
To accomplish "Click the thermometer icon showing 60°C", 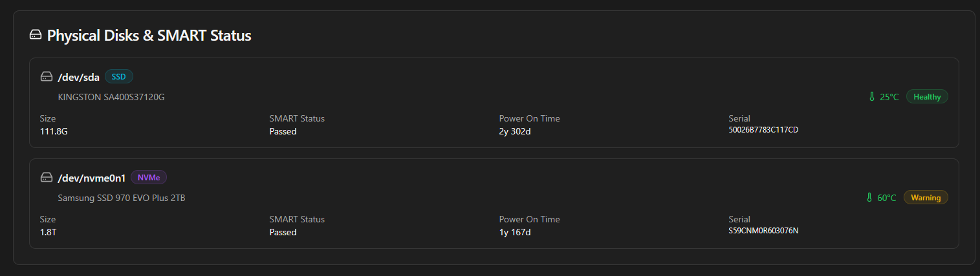I will point(869,198).
